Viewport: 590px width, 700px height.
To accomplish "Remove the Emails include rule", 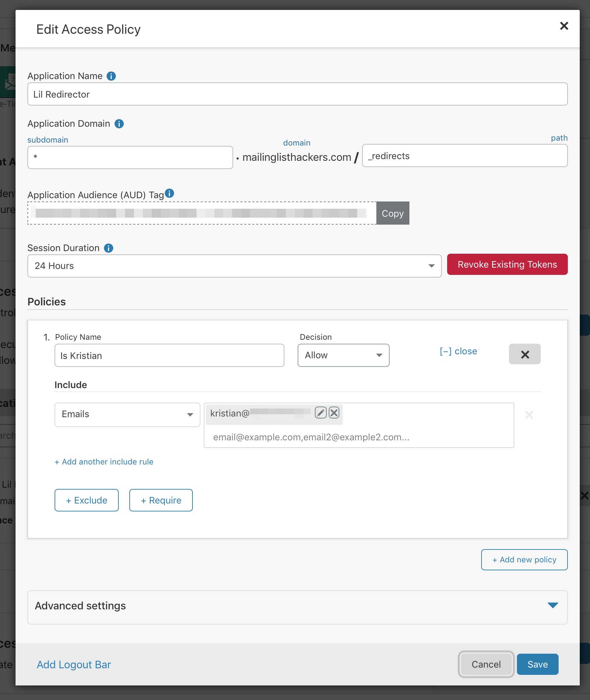I will click(529, 415).
